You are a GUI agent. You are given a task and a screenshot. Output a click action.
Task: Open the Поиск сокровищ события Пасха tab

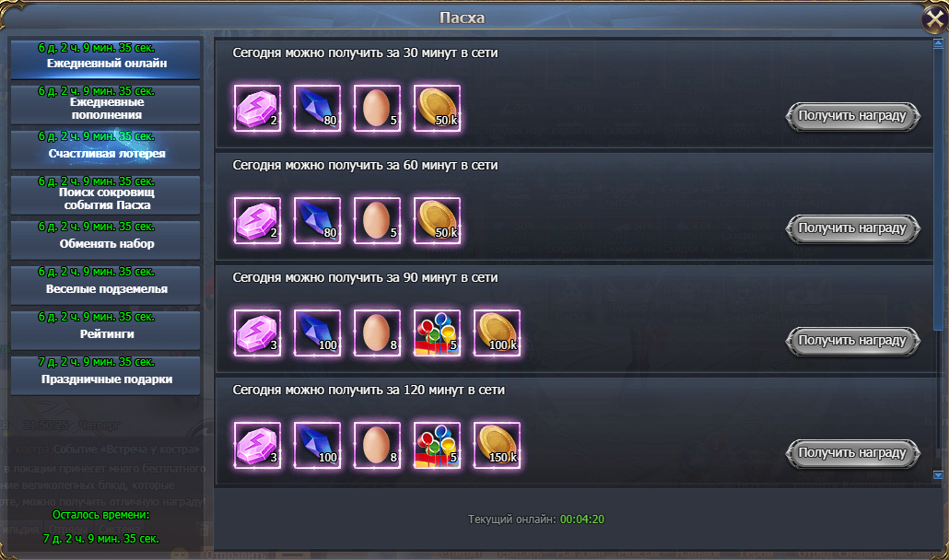(105, 194)
